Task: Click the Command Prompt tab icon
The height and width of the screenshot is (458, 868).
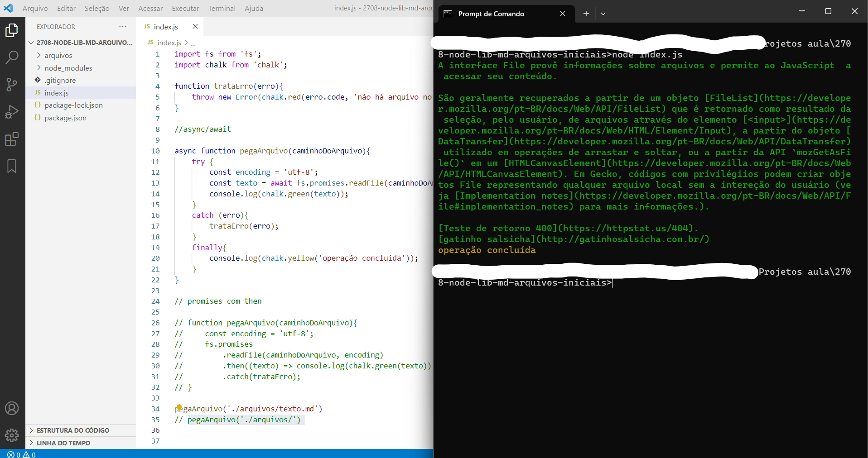Action: (x=448, y=14)
